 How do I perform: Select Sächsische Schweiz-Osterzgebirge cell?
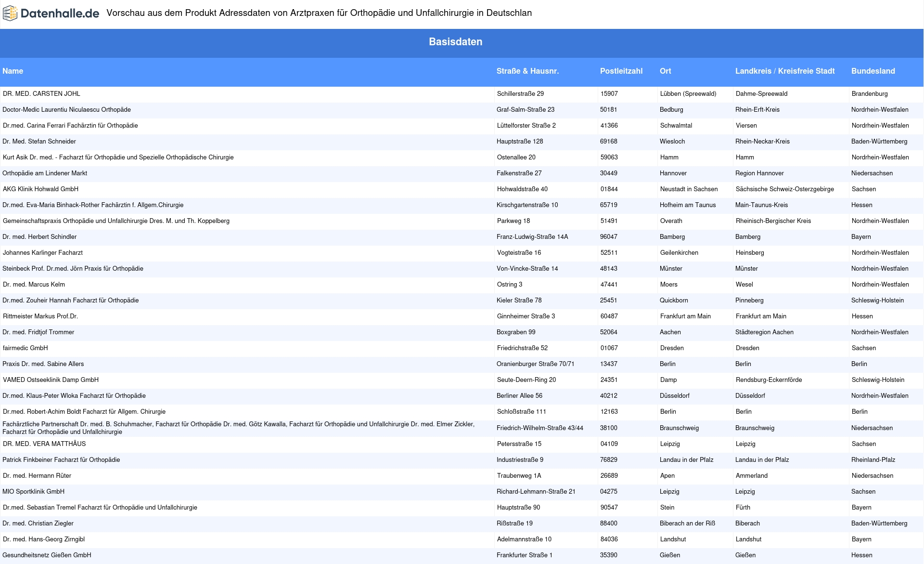[785, 189]
